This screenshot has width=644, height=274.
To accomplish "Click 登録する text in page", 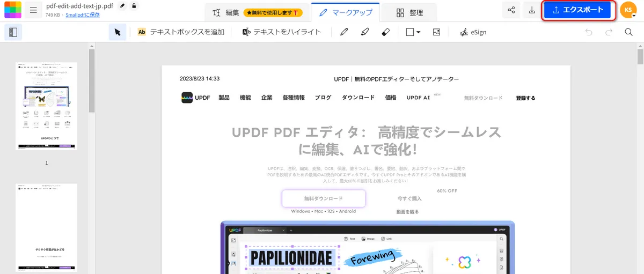I will [x=525, y=98].
